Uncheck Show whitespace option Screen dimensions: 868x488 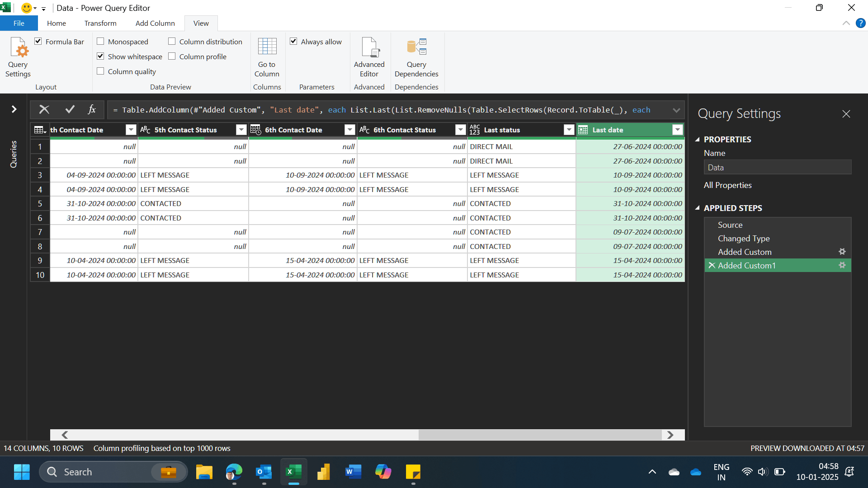100,56
